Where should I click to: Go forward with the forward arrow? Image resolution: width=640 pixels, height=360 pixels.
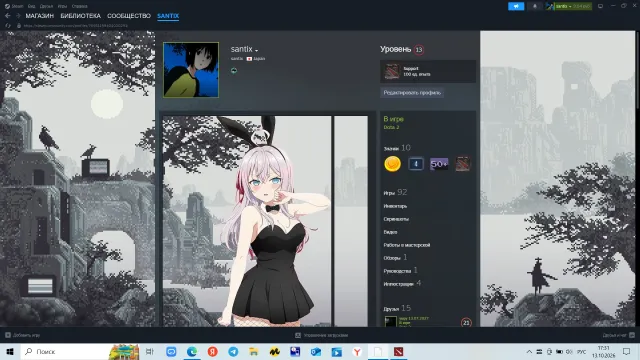[18, 16]
